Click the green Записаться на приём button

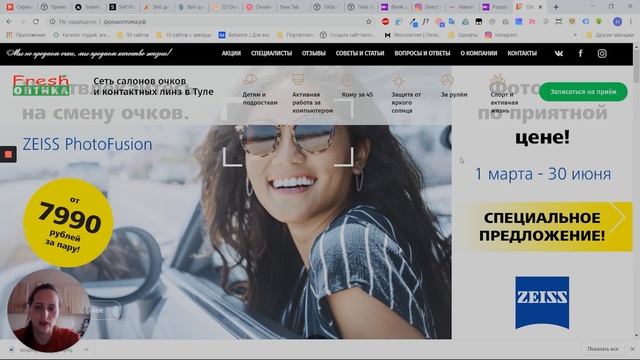coord(583,92)
